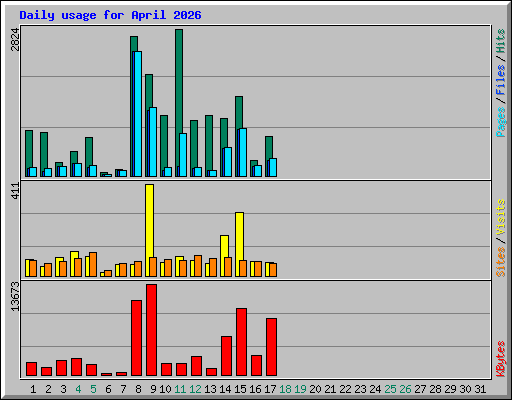Click the day 28 label on the x-axis
The image size is (512, 400).
[x=435, y=389]
